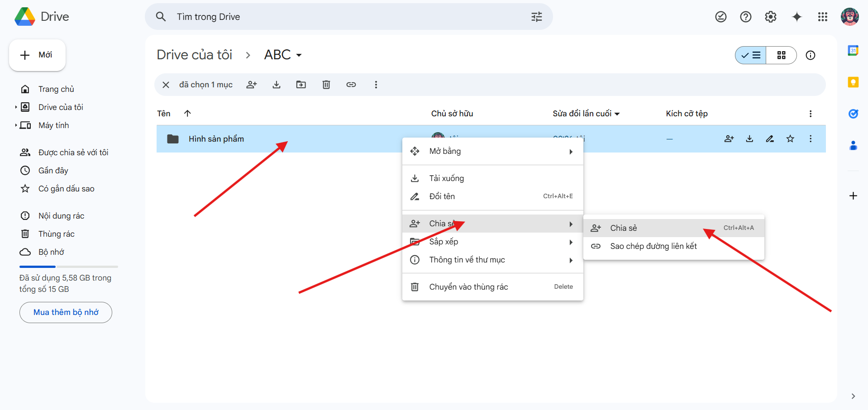The width and height of the screenshot is (868, 410).
Task: Expand the Drive của tôi tree
Action: pos(16,107)
